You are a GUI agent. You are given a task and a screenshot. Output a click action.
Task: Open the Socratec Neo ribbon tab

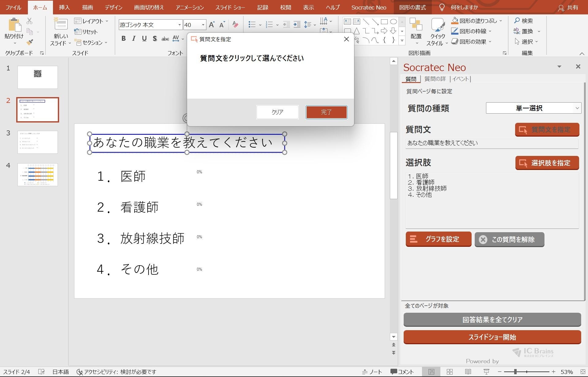click(368, 7)
